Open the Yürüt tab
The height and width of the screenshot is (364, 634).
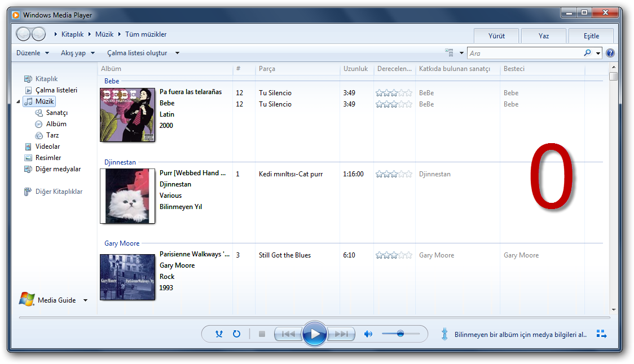pos(496,36)
